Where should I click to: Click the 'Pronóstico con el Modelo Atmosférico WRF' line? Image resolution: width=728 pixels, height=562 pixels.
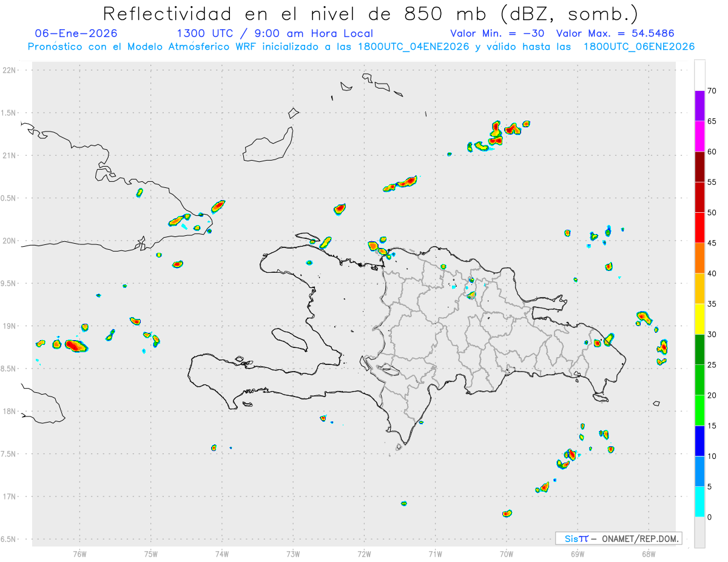click(362, 47)
